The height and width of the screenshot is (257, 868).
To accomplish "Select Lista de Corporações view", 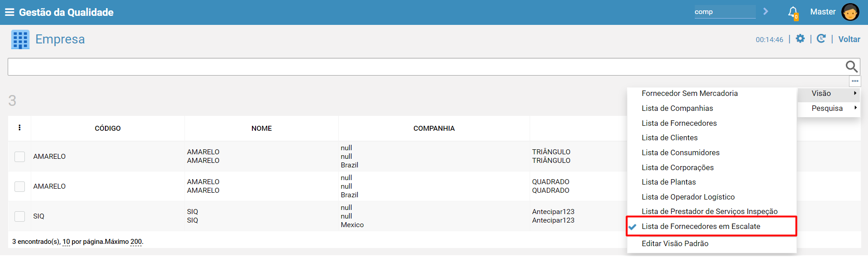I will [x=678, y=167].
